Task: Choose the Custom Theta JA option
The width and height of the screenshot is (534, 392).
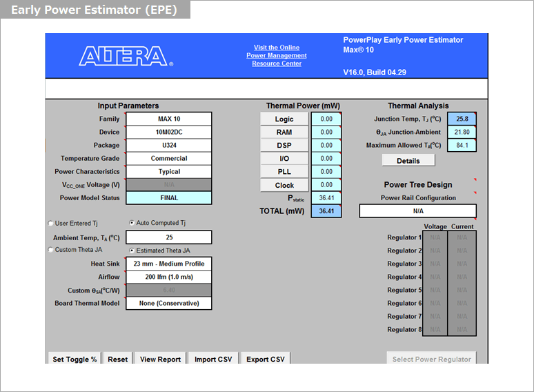Action: 51,250
